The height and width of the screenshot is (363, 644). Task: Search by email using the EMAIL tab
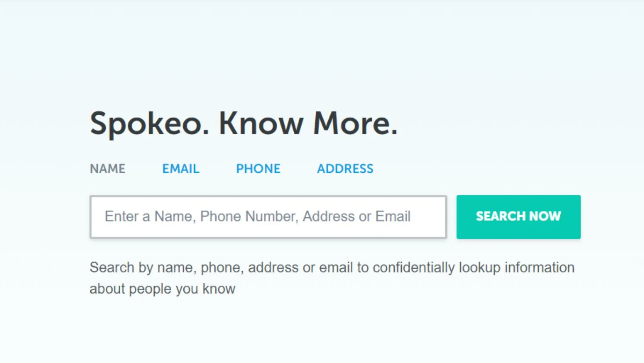tap(181, 169)
